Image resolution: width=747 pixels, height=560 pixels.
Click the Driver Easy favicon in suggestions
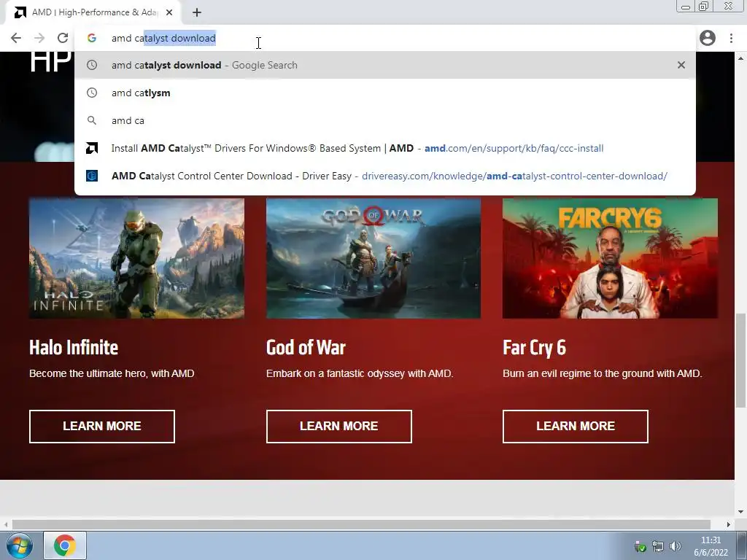pos(92,176)
